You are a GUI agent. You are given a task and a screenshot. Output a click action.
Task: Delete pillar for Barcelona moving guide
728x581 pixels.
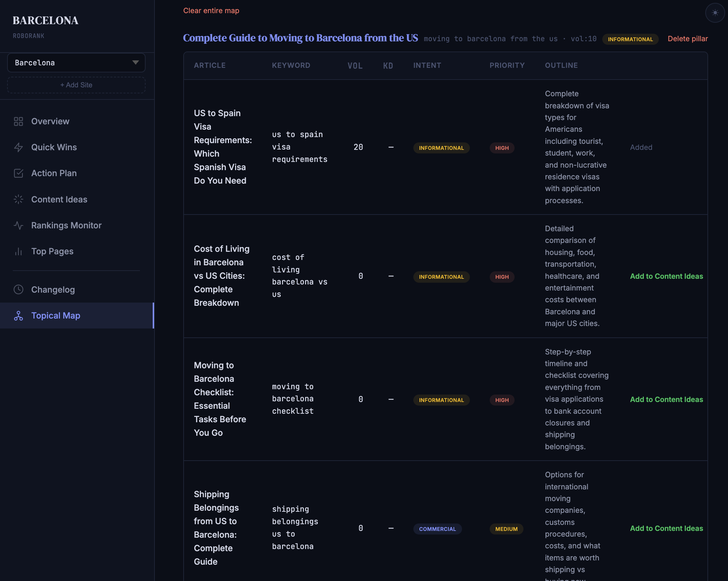688,39
